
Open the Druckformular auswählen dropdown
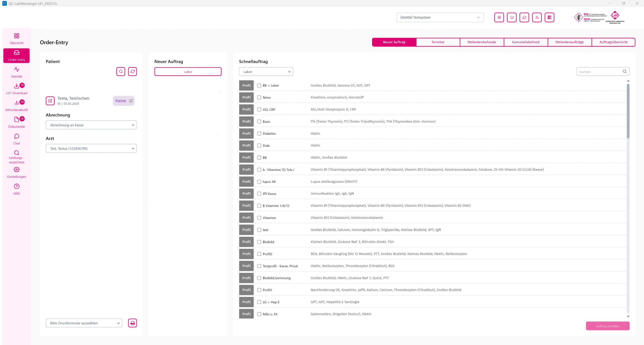click(x=84, y=323)
